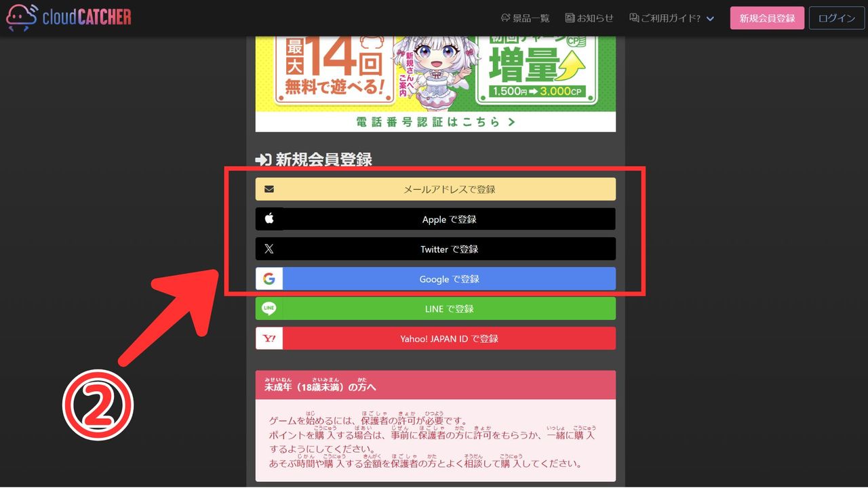The width and height of the screenshot is (868, 488).
Task: Click pink 新規会員登録 header button
Action: tap(767, 18)
